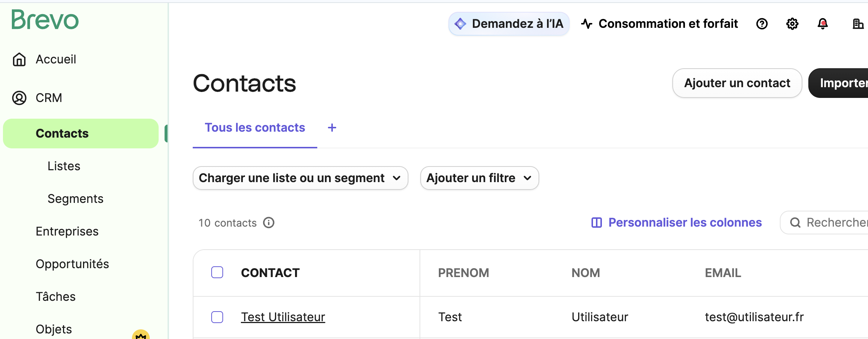Click the Brevo logo
Viewport: 868px width, 339px height.
[45, 20]
